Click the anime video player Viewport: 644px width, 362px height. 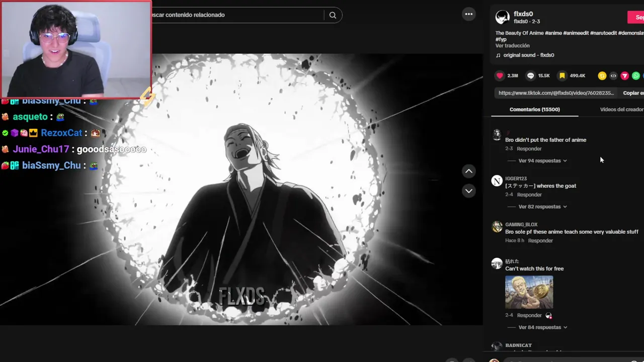pos(242,189)
